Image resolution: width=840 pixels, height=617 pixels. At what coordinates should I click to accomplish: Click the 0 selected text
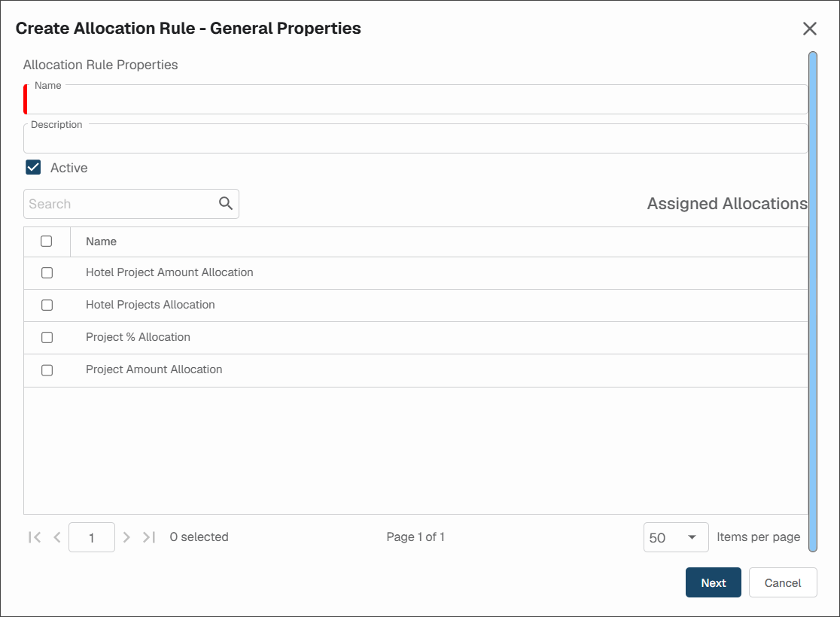tap(199, 536)
